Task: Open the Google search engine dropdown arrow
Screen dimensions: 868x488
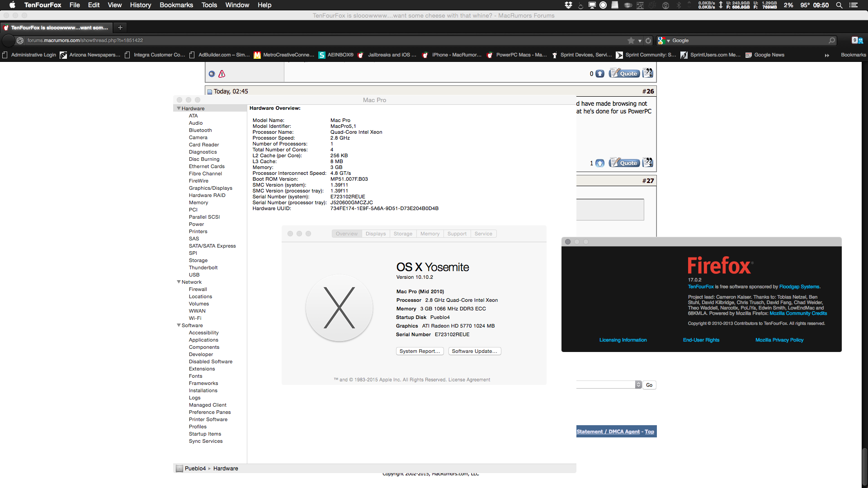Action: [x=668, y=41]
